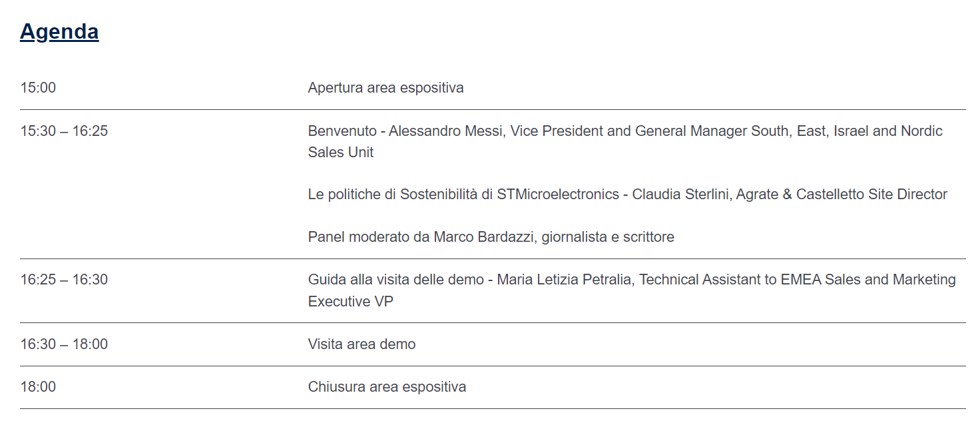Click the 16:25 – 16:30 time slot
Image resolution: width=980 pixels, height=425 pixels.
point(64,279)
